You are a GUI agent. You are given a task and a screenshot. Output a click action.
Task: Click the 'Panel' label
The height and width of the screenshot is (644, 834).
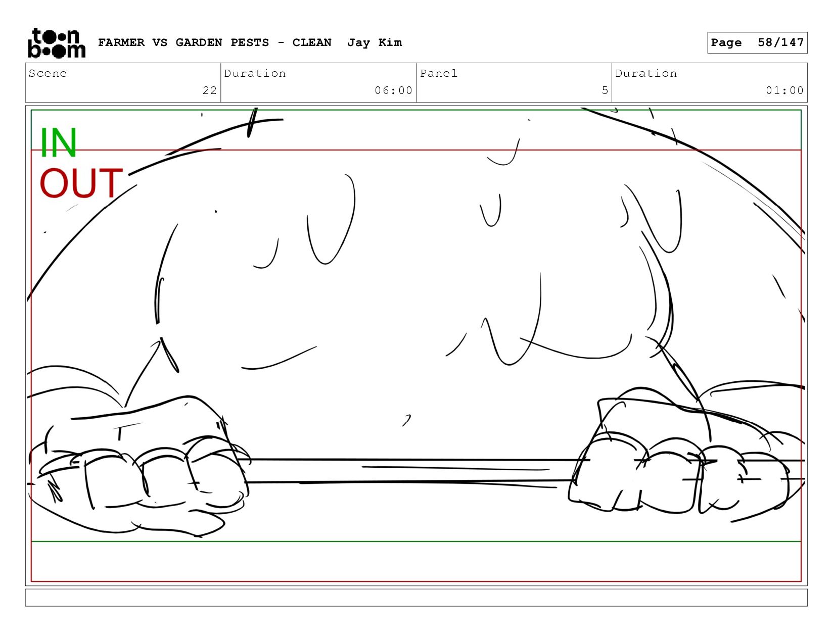(439, 73)
